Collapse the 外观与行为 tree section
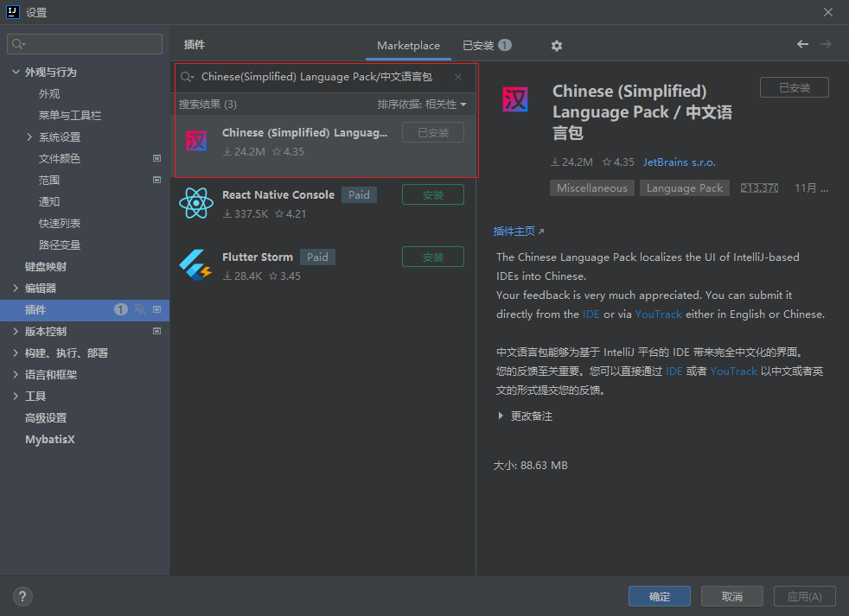This screenshot has width=849, height=616. click(x=16, y=72)
